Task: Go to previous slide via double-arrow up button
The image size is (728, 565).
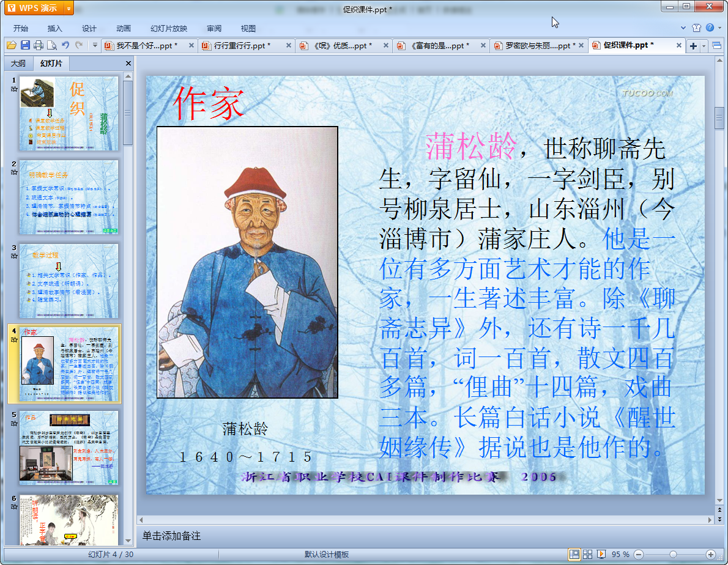Action: pos(719,510)
